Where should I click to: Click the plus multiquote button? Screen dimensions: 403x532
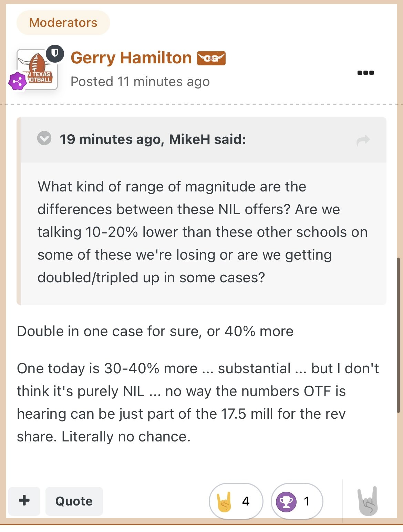tap(24, 501)
